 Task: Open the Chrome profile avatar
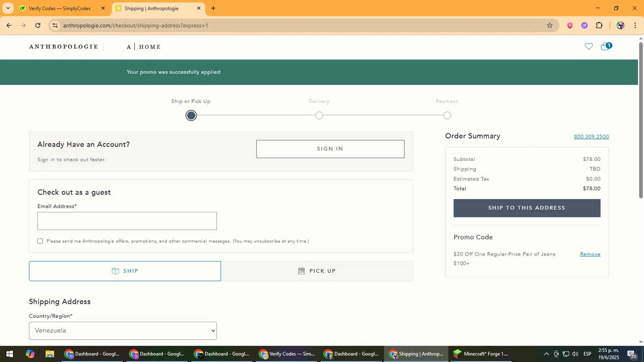click(620, 25)
